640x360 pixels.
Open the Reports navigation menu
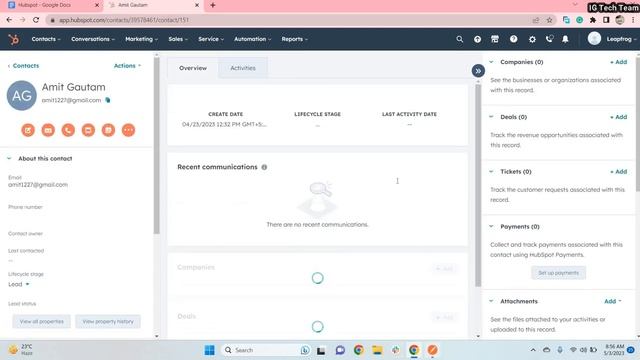(x=294, y=39)
